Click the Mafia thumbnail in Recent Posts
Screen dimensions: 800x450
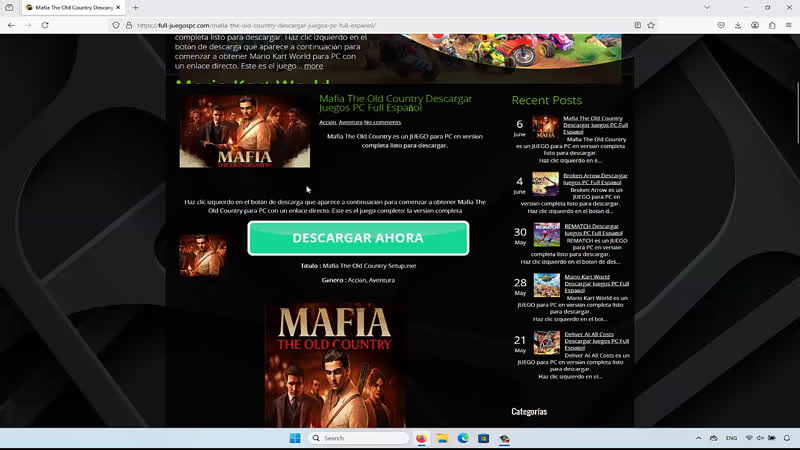pos(545,127)
